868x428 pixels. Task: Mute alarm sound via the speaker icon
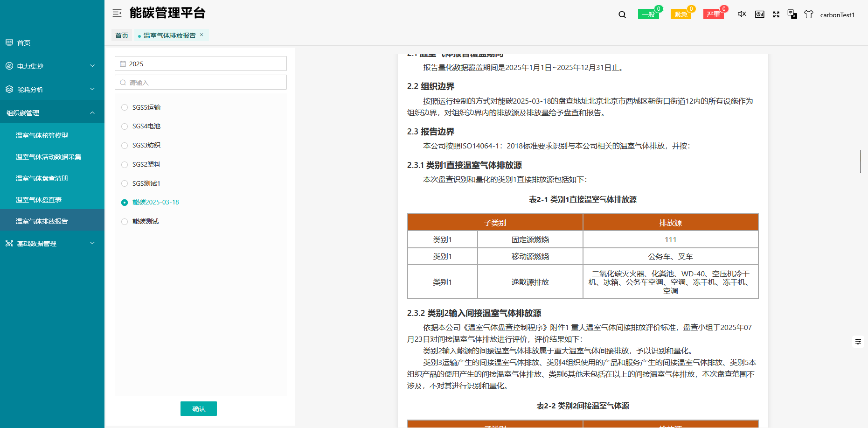tap(742, 14)
